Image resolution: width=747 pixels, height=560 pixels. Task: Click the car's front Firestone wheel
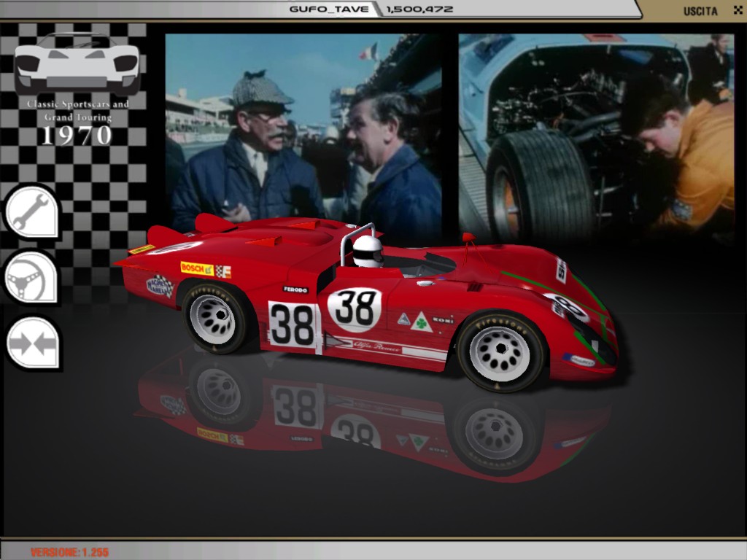500,353
